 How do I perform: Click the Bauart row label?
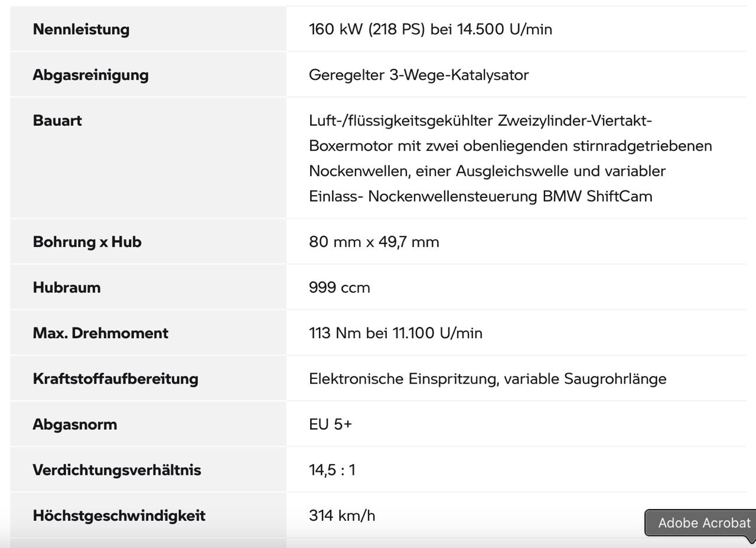[57, 121]
